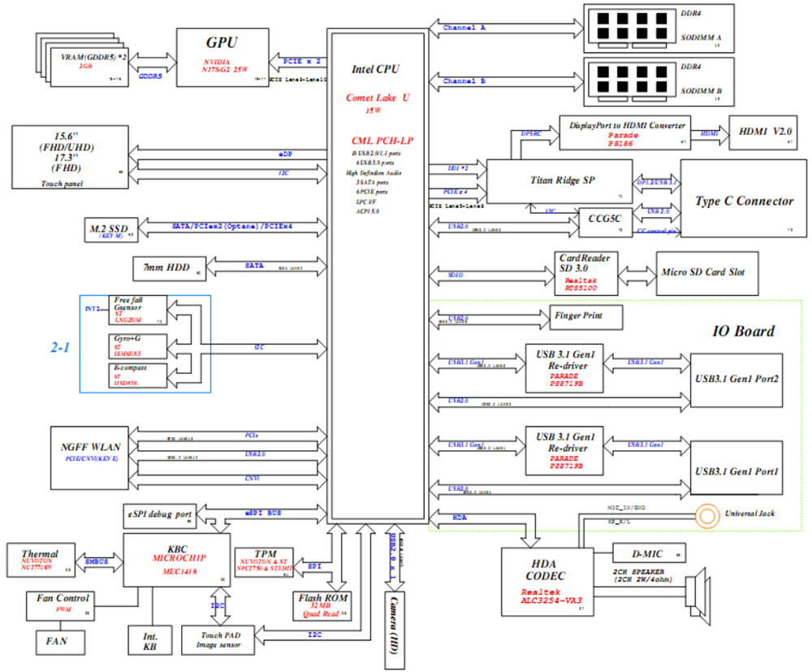Select the Micro SD Card Slot block
This screenshot has height=672, width=812.
(x=707, y=274)
